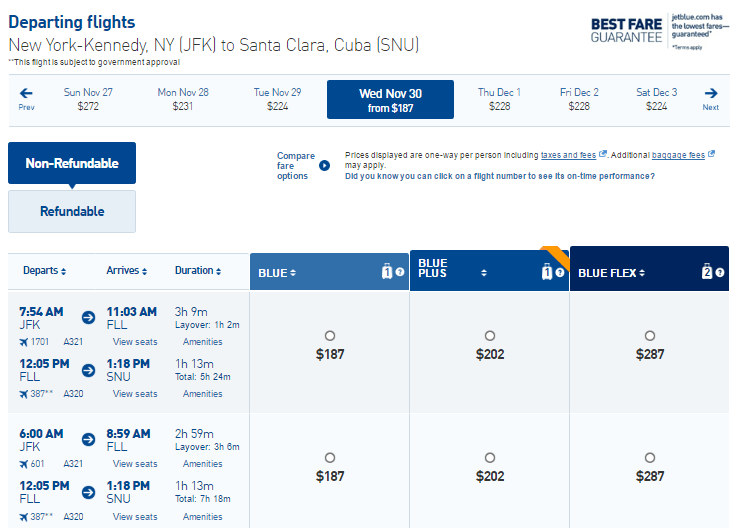The height and width of the screenshot is (528, 737).
Task: Open View seats for flight 1701
Action: (135, 342)
